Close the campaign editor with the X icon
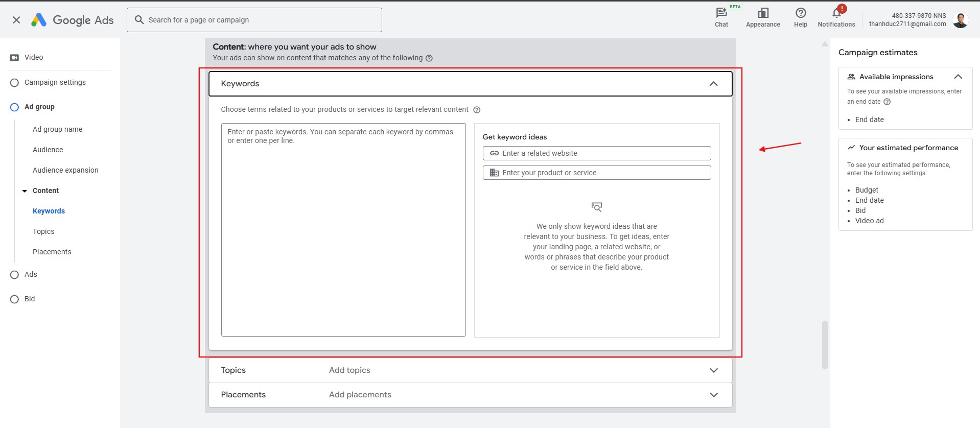 [x=16, y=20]
